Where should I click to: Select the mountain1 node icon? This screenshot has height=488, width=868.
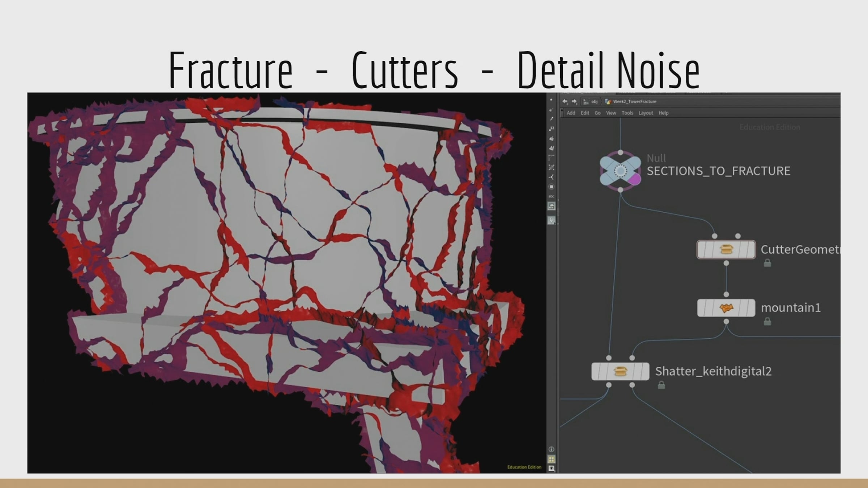click(x=726, y=308)
